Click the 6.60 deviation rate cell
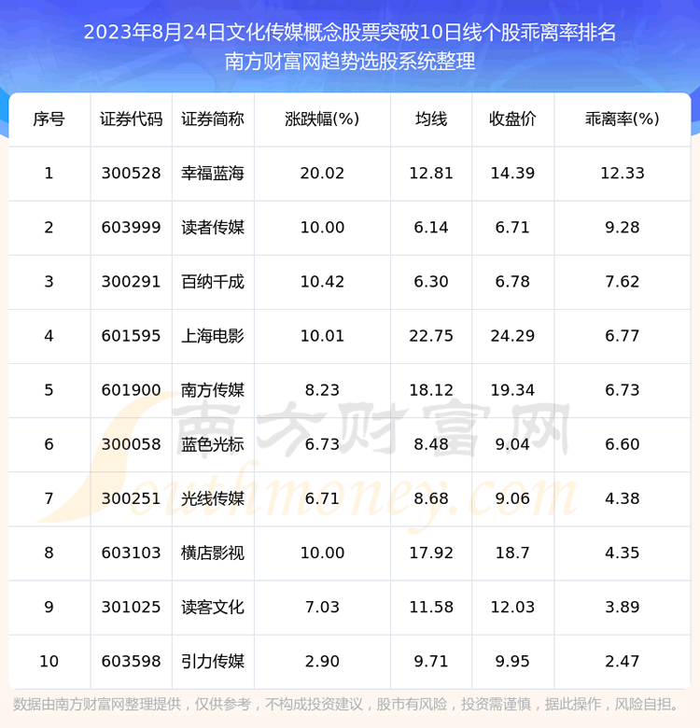 pyautogui.click(x=622, y=444)
